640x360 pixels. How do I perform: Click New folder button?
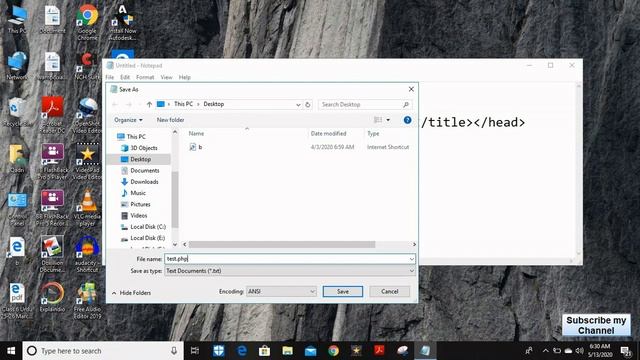[170, 120]
